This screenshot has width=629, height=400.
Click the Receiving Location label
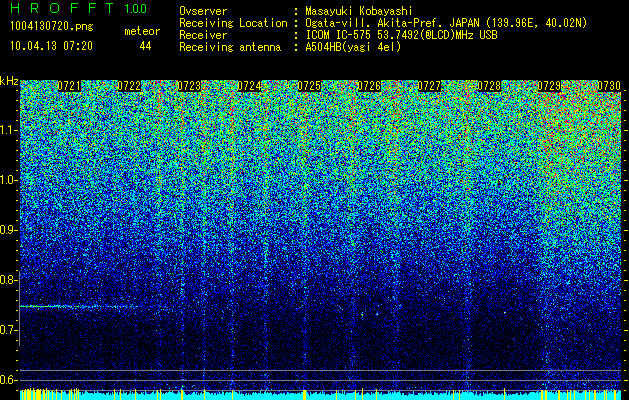pos(233,23)
